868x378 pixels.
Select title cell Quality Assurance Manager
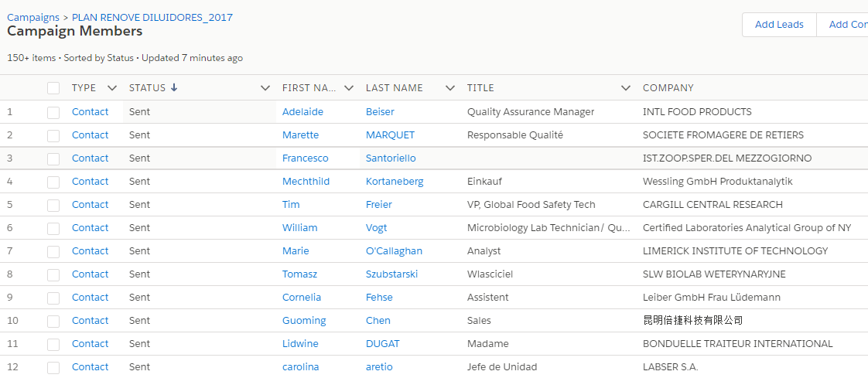click(531, 112)
